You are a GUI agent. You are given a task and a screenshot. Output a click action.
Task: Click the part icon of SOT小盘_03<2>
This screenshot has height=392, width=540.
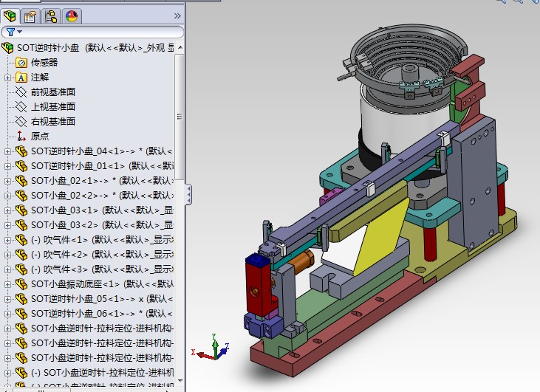[x=21, y=225]
